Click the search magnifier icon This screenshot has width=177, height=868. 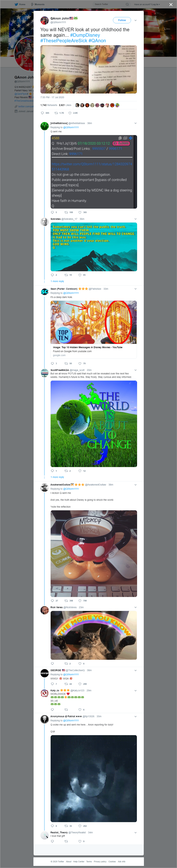[x=127, y=4]
